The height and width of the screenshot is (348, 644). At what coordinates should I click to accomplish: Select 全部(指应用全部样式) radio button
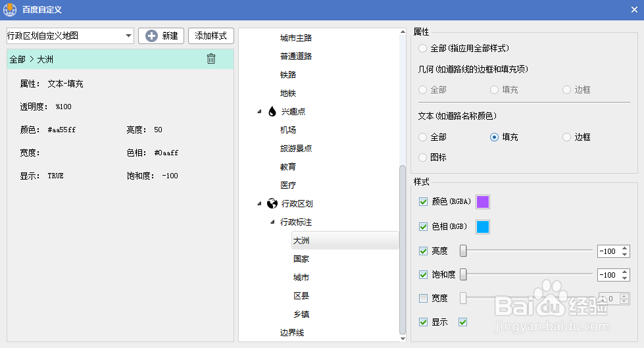pyautogui.click(x=422, y=49)
